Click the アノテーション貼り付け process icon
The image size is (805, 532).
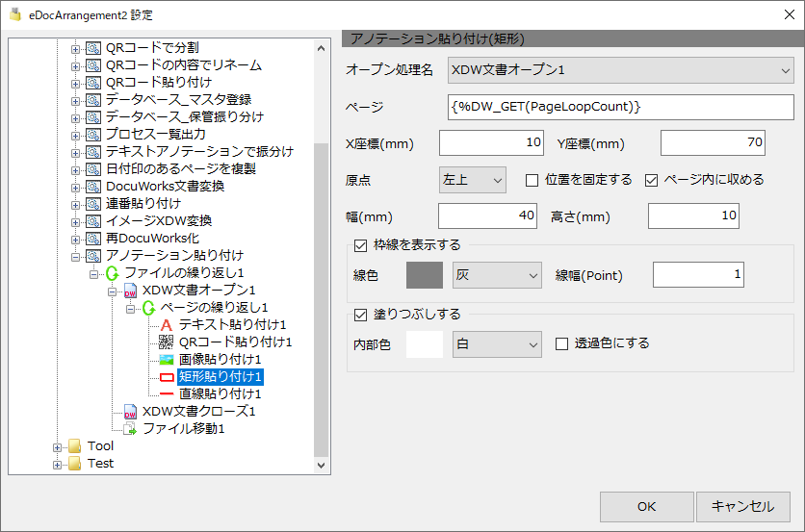point(93,256)
